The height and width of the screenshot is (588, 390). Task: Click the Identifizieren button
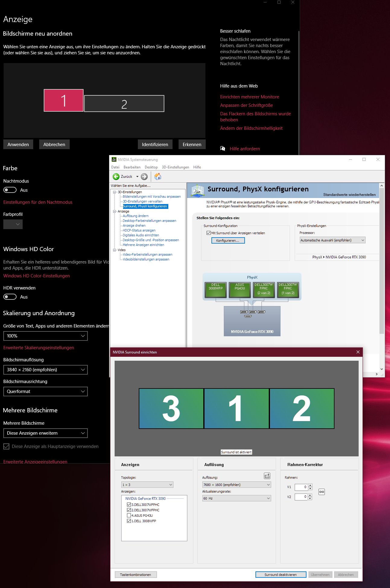(x=155, y=144)
